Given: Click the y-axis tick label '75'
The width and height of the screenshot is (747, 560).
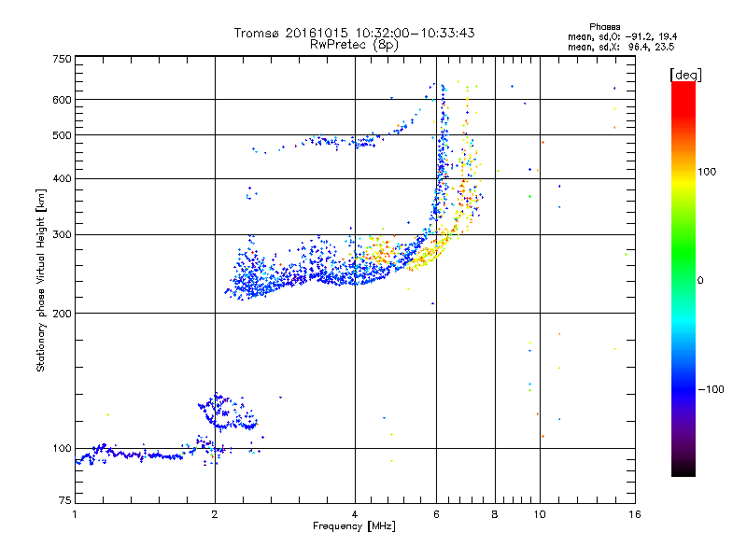Looking at the screenshot, I should [x=65, y=500].
